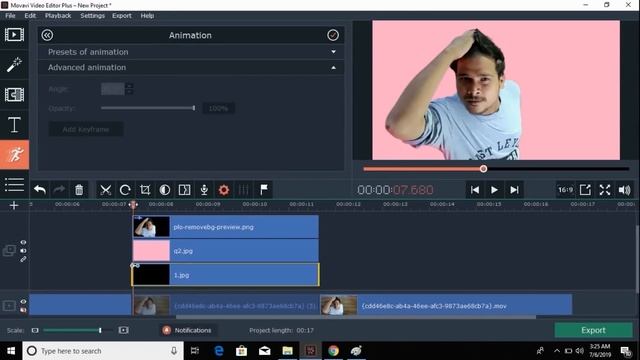Detach the preview window icon

pyautogui.click(x=585, y=190)
